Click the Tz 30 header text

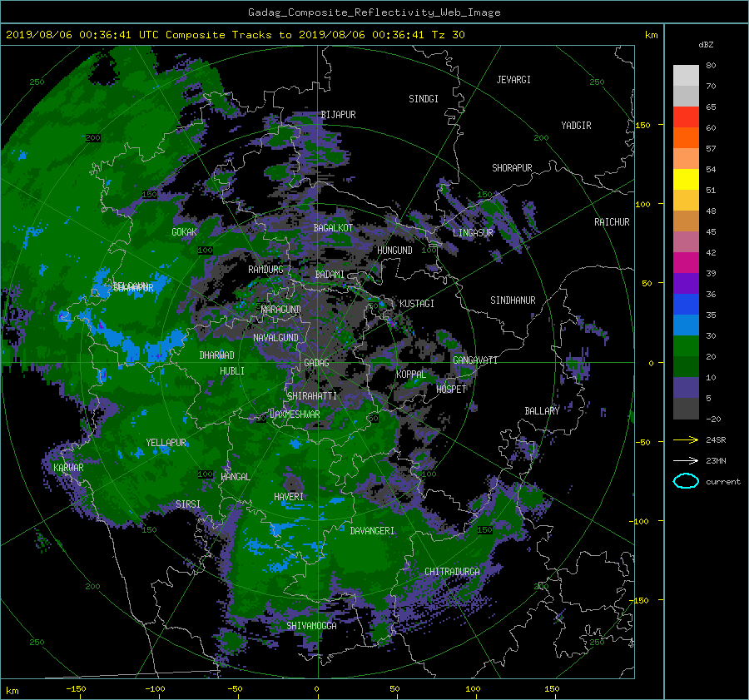[x=448, y=35]
